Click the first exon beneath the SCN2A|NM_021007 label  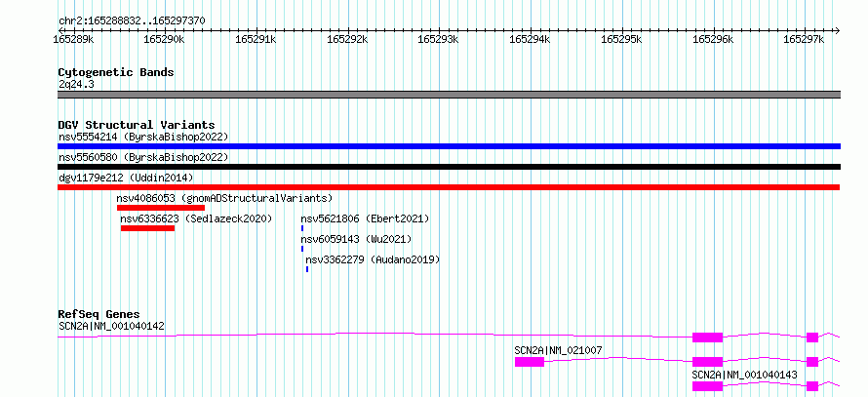530,362
